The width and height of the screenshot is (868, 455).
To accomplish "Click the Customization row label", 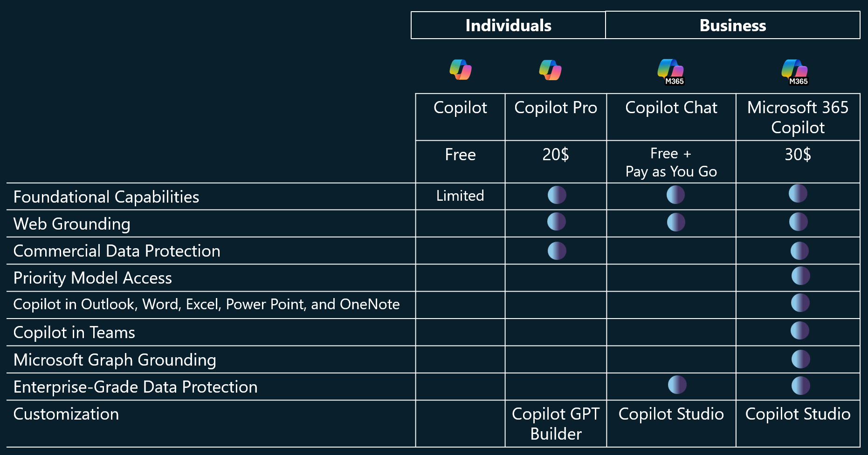I will (66, 414).
